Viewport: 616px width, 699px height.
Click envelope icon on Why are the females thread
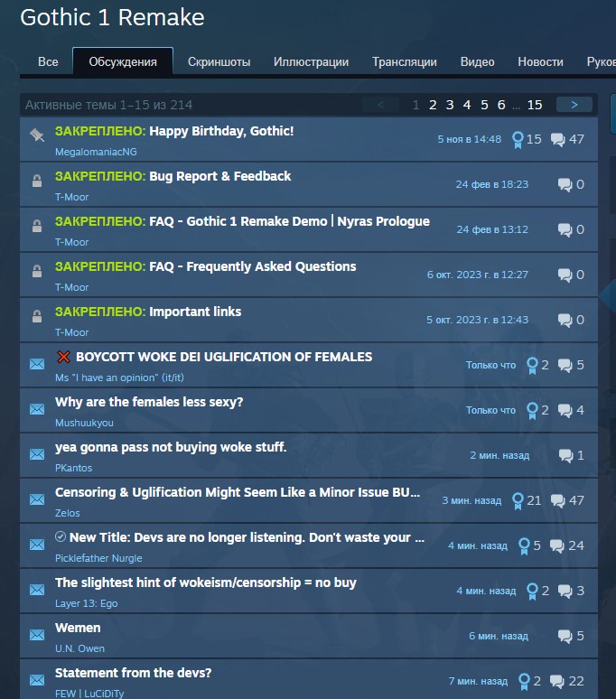pyautogui.click(x=37, y=409)
